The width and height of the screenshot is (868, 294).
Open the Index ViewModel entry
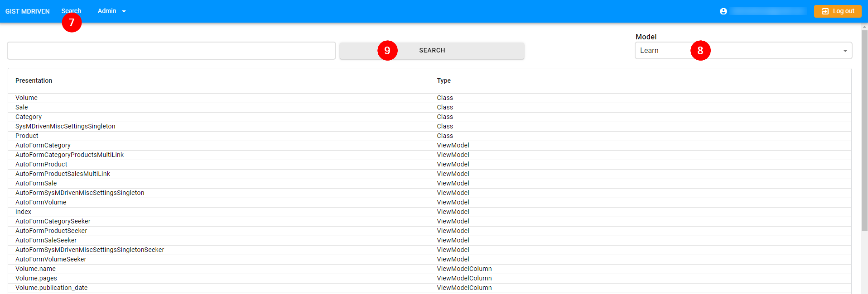[24, 212]
